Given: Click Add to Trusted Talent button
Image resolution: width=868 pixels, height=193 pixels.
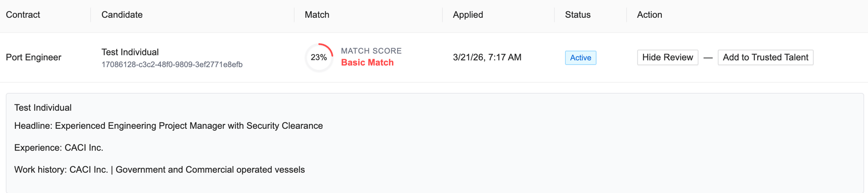Looking at the screenshot, I should pyautogui.click(x=765, y=57).
